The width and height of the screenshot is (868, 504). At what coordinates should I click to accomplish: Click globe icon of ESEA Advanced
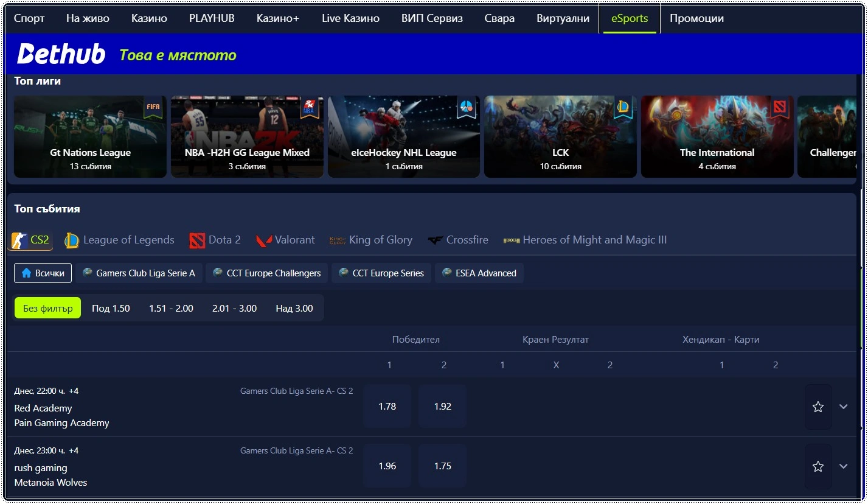point(447,273)
